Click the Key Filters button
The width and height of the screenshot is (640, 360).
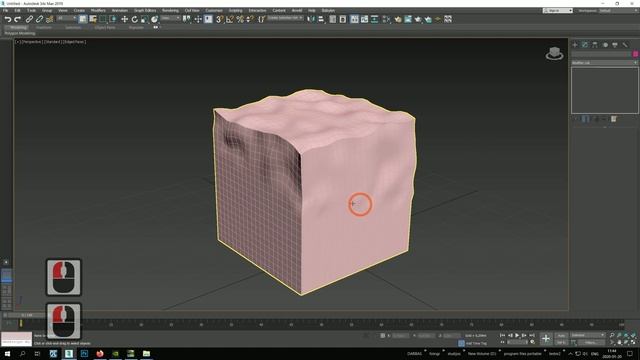[591, 342]
